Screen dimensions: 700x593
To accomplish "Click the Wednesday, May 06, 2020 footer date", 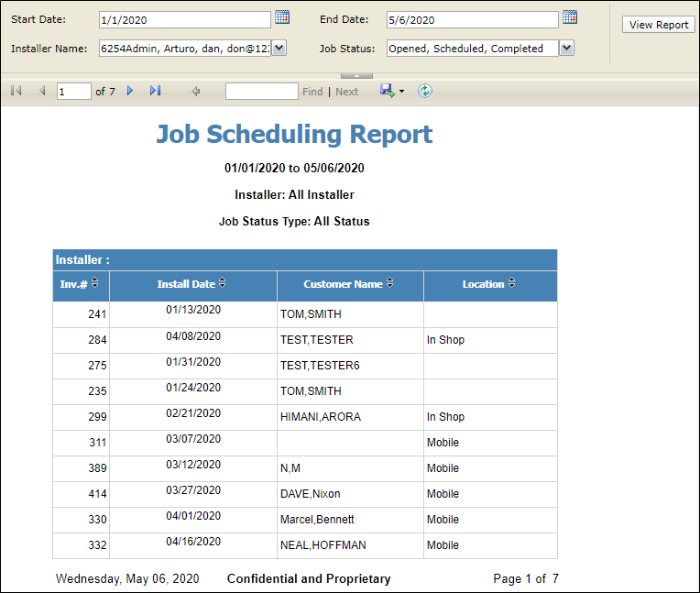I will (x=127, y=578).
